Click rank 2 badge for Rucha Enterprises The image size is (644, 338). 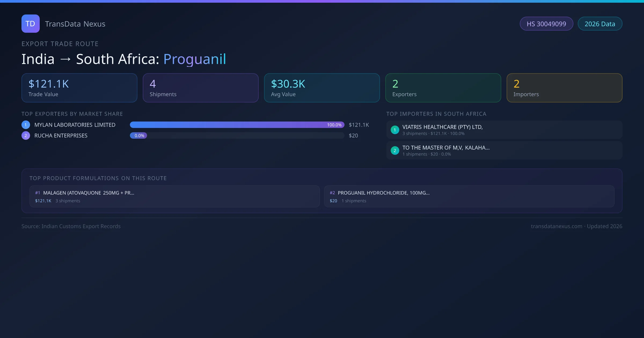click(x=25, y=135)
